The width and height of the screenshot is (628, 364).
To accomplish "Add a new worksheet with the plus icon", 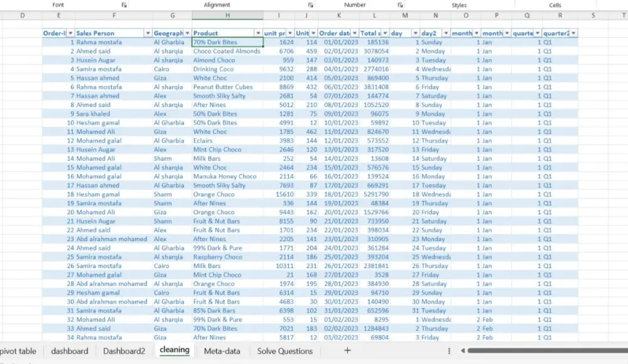I will pos(347,351).
